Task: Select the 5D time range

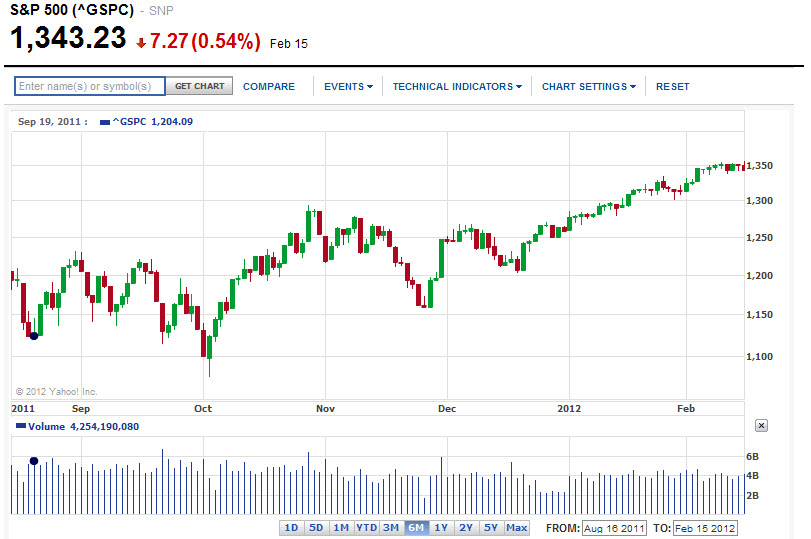Action: (316, 528)
